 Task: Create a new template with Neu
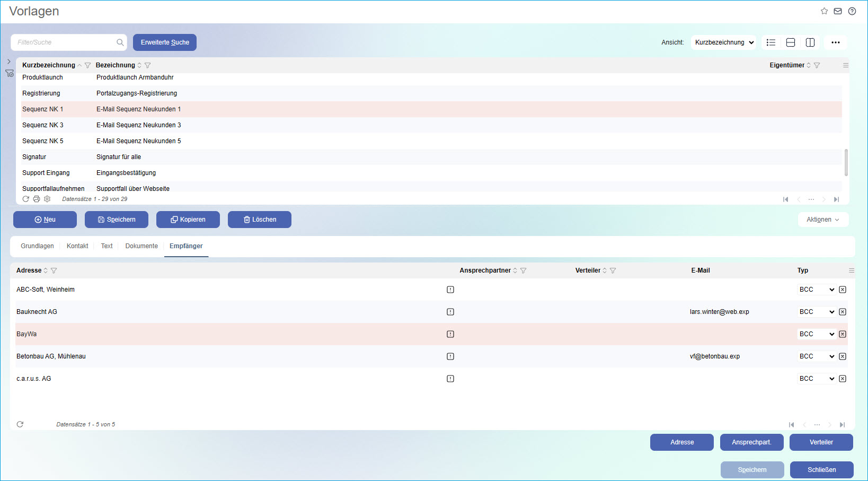[45, 220]
